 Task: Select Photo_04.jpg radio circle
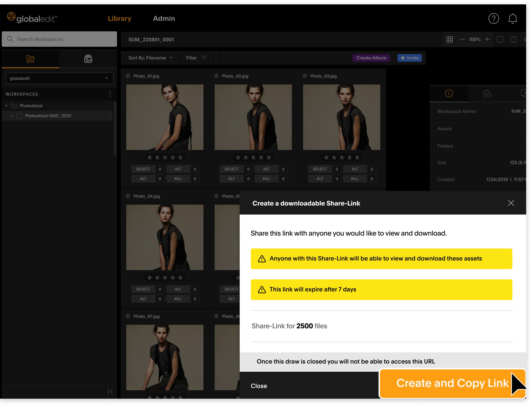[x=128, y=196]
